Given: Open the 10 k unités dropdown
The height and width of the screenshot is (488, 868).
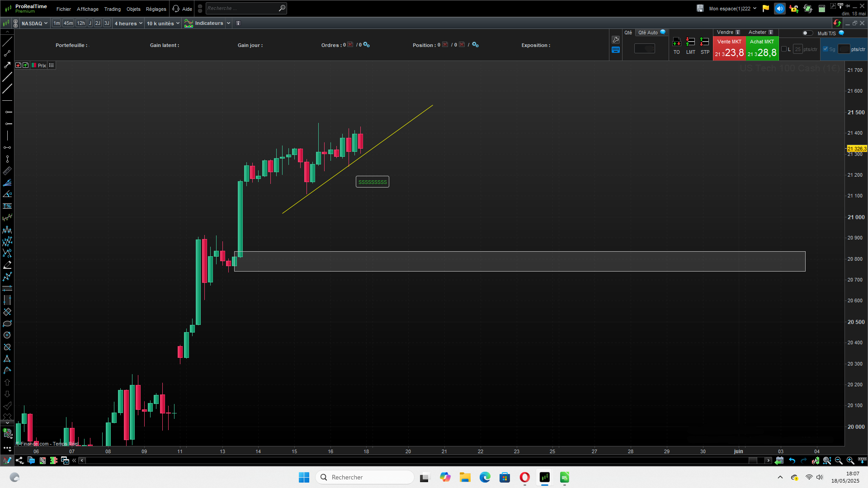Looking at the screenshot, I should coord(163,23).
